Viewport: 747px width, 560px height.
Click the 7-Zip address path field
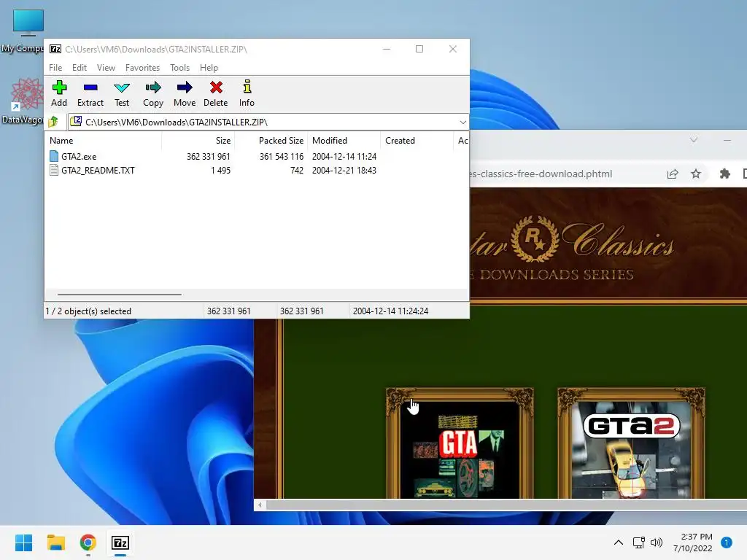(x=268, y=122)
